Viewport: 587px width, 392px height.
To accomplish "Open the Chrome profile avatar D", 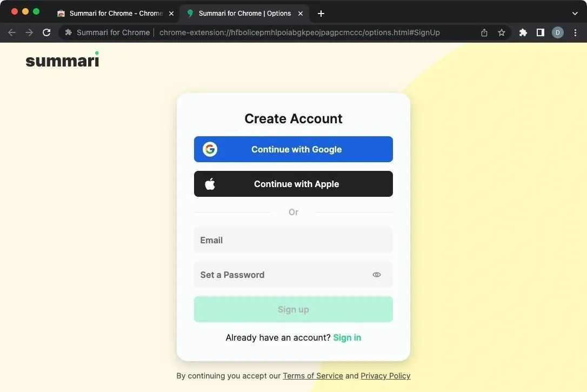I will [557, 32].
